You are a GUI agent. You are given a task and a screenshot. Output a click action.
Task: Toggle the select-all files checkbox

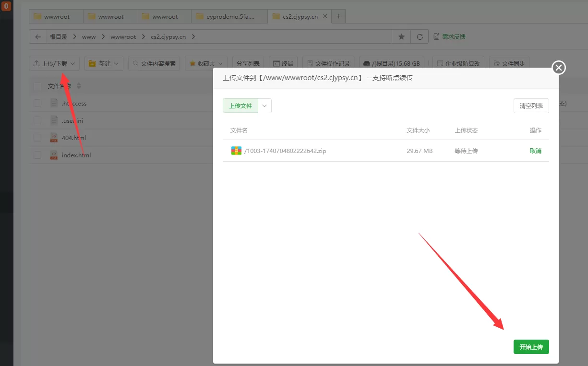click(x=37, y=86)
